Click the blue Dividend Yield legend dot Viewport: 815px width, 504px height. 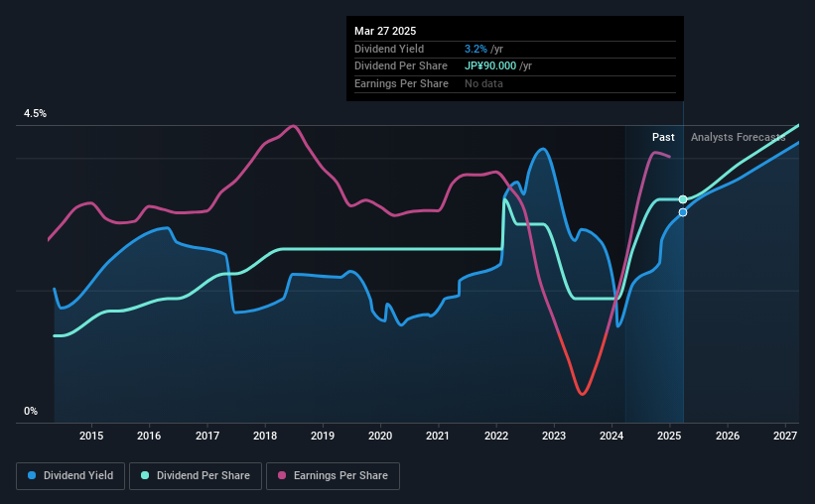coord(32,475)
